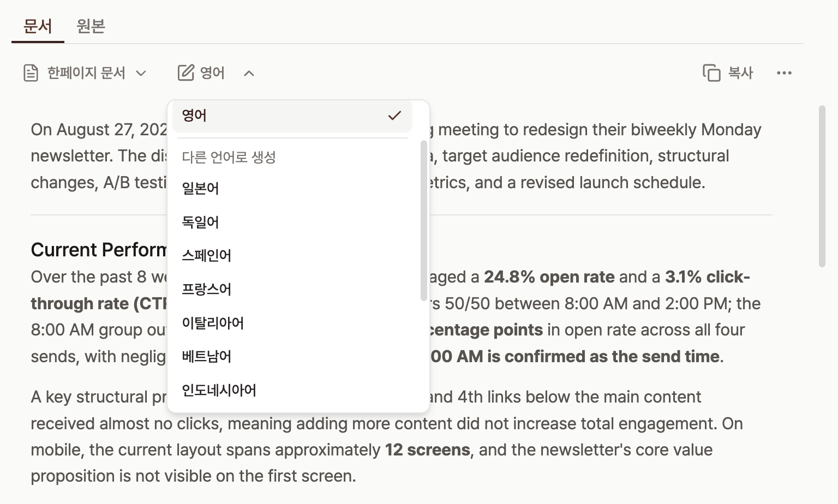Click the "proposition is not visible" line
The height and width of the screenshot is (504, 838).
193,476
